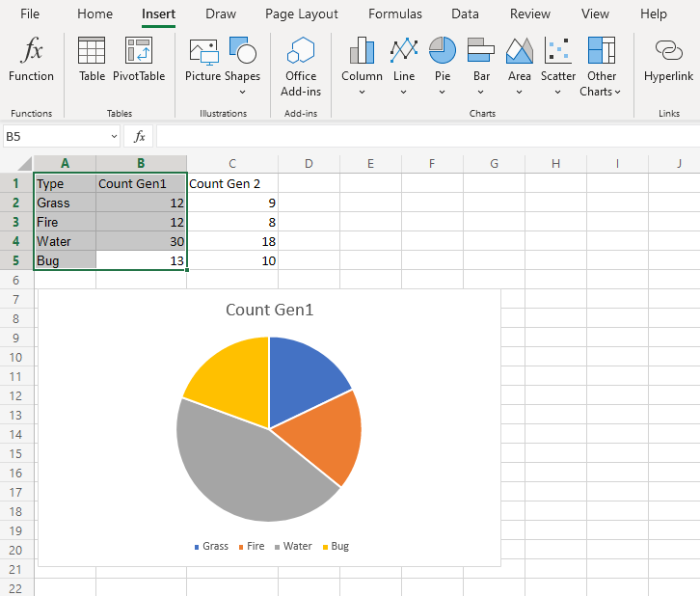
Task: Insert a Table using the Table icon
Action: point(92,52)
